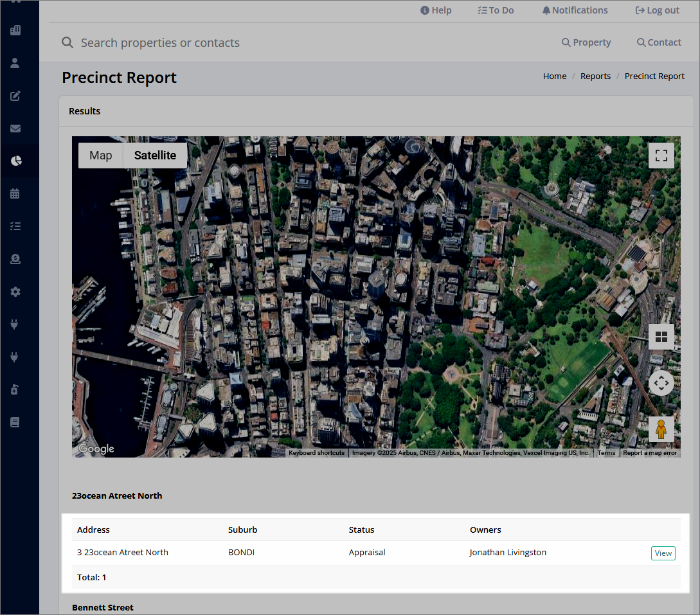The width and height of the screenshot is (700, 615).
Task: Click the BONDI suburb cell
Action: click(x=241, y=553)
